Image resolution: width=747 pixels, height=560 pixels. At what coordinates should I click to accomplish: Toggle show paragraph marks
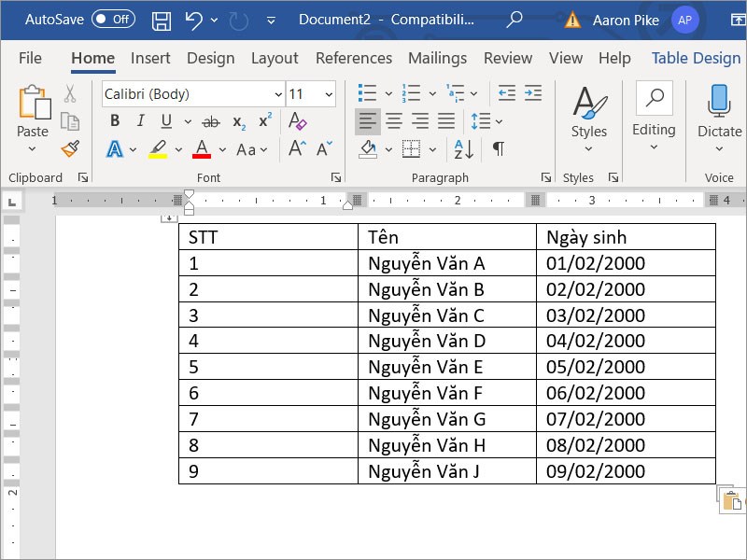click(x=499, y=148)
